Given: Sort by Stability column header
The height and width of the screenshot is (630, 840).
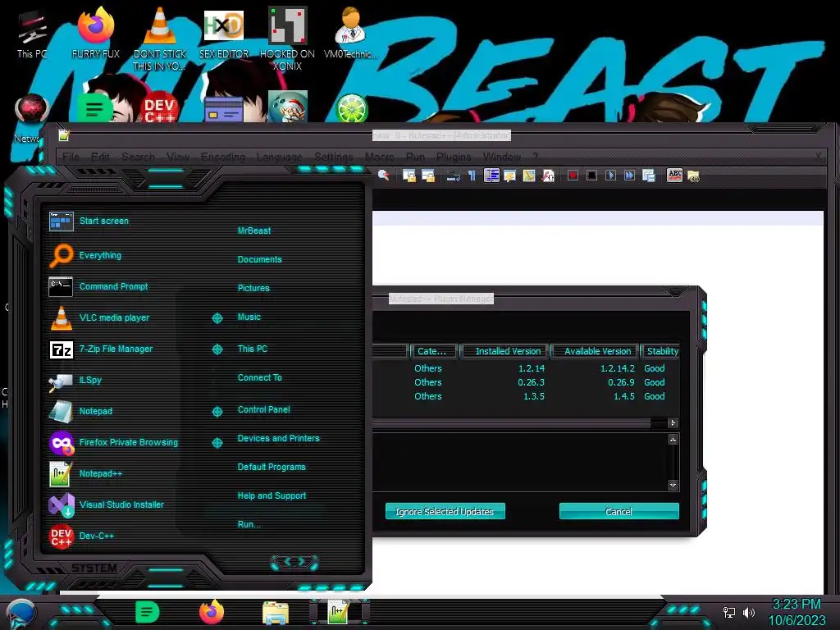Looking at the screenshot, I should tap(660, 351).
